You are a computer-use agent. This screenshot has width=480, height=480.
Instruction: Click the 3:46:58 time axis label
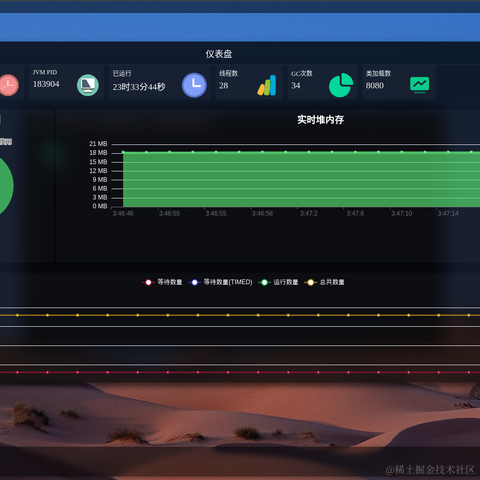[262, 214]
